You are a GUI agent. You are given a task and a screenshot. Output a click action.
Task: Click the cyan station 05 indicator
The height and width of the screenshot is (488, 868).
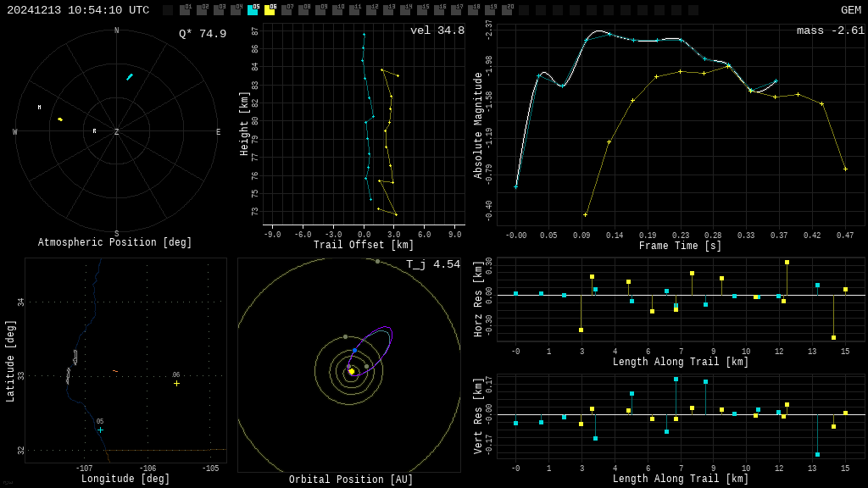coord(253,10)
